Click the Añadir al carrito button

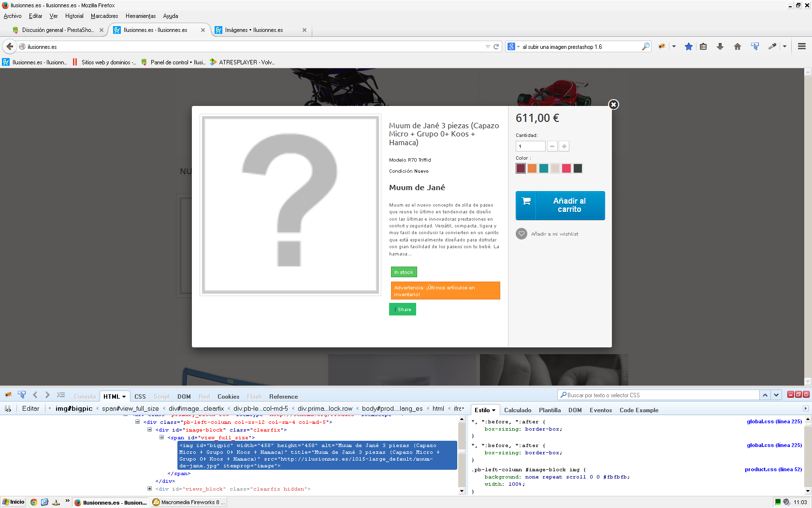560,206
